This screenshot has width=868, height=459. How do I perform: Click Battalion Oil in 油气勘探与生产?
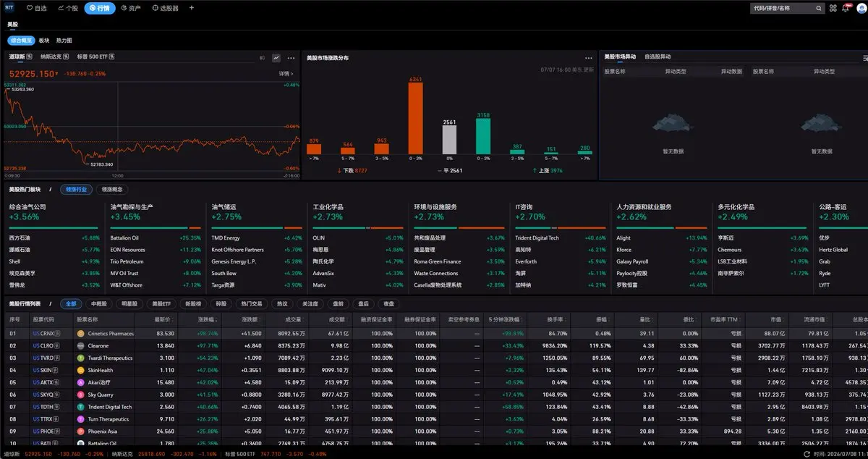pos(124,237)
